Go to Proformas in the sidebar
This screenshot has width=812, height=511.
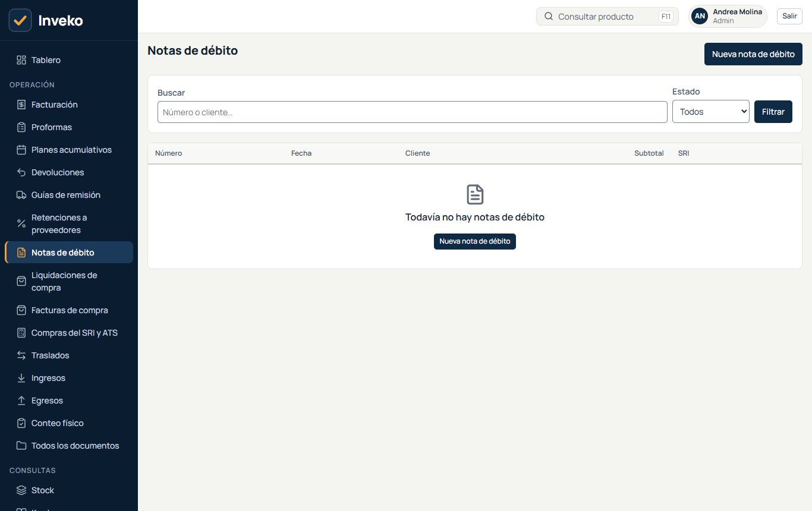point(69,127)
